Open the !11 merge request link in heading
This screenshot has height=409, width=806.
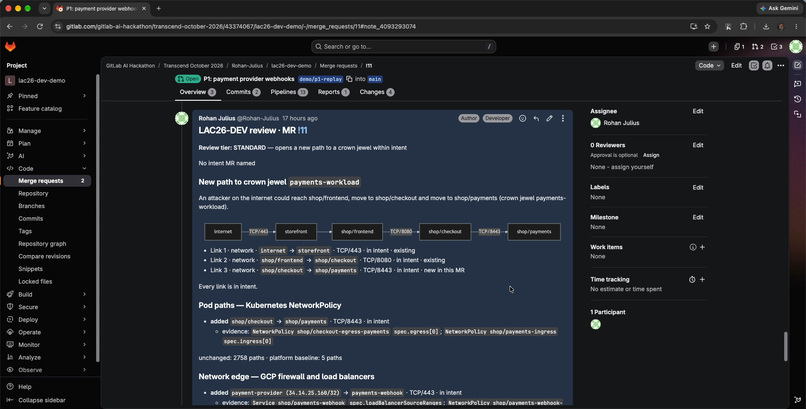[302, 131]
